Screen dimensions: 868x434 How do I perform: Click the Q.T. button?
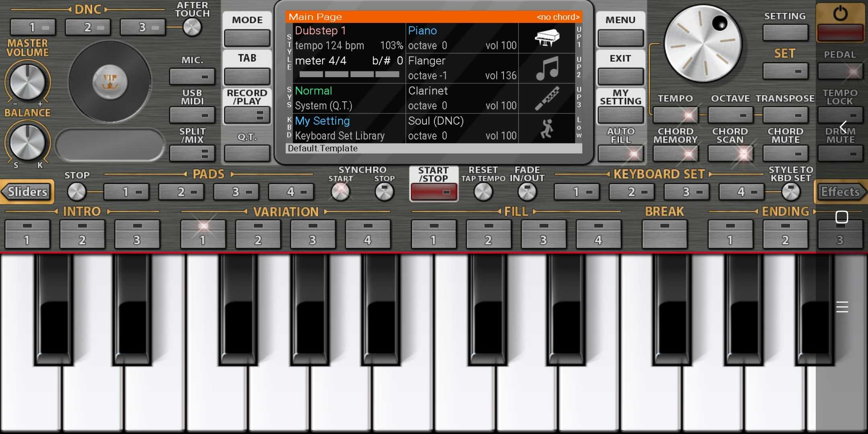(247, 154)
